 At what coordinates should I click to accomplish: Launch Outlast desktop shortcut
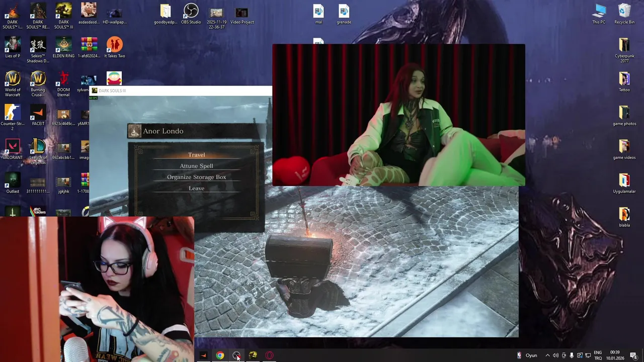13,184
